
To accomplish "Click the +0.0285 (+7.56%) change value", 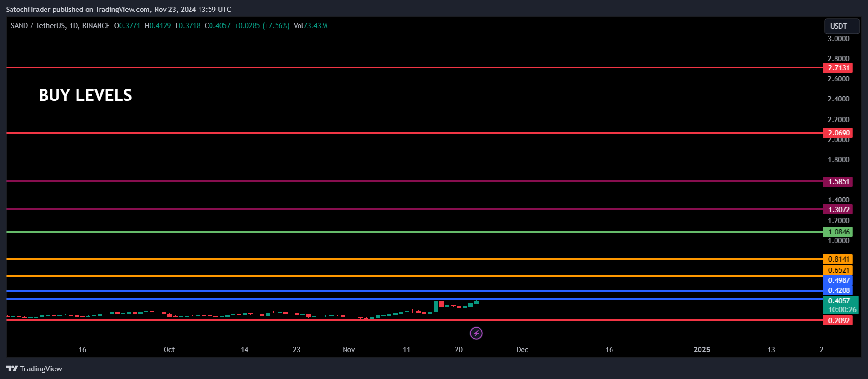I will [x=262, y=26].
